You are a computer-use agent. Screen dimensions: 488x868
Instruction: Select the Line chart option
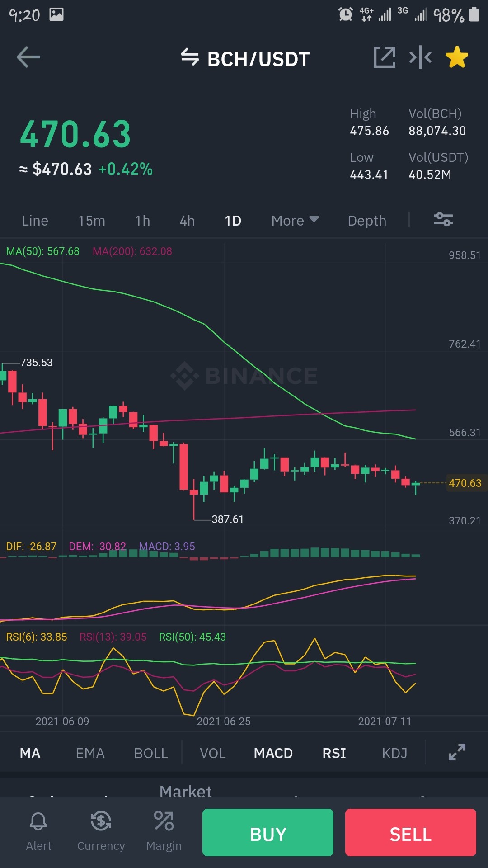pyautogui.click(x=35, y=221)
